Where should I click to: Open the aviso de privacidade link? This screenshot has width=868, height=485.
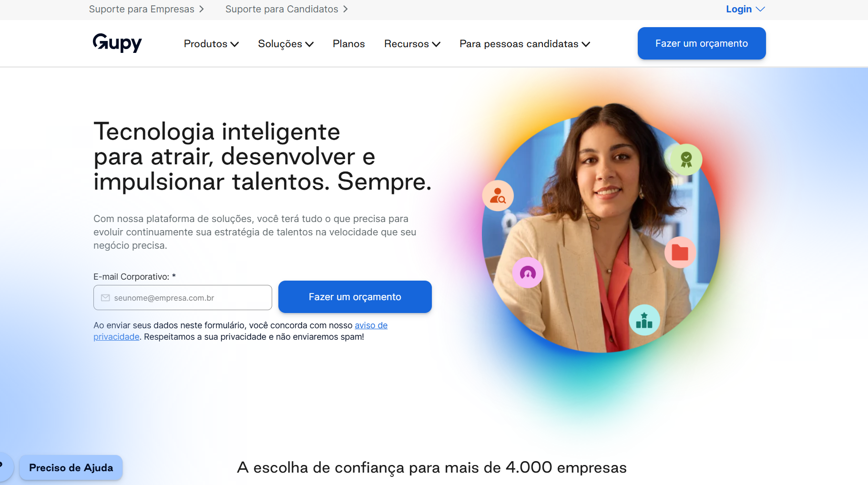(240, 331)
